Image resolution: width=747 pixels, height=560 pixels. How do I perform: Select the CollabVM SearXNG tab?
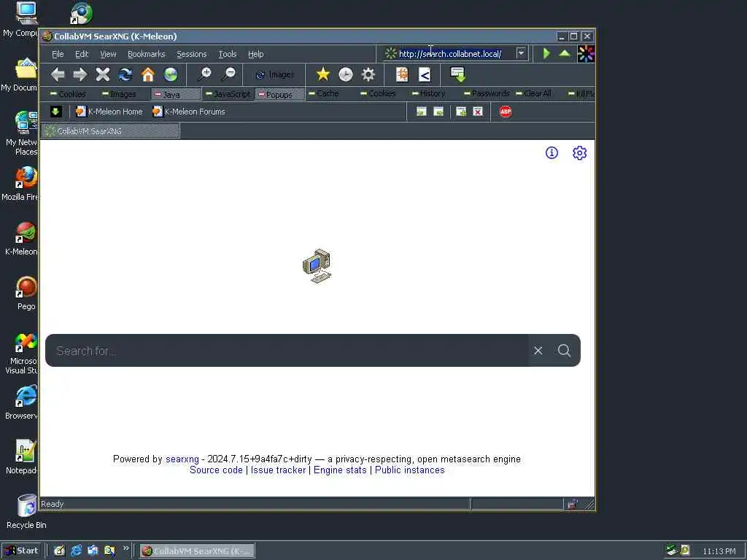coord(111,131)
